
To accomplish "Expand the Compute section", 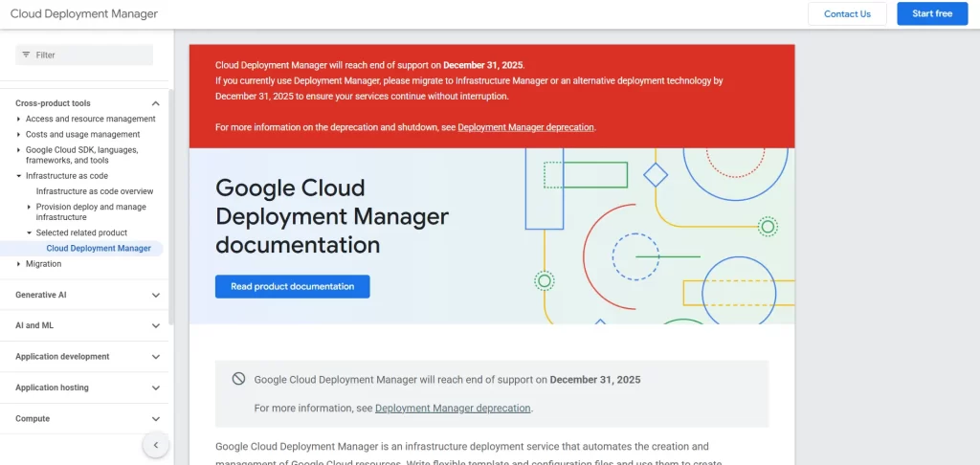I will coord(156,419).
